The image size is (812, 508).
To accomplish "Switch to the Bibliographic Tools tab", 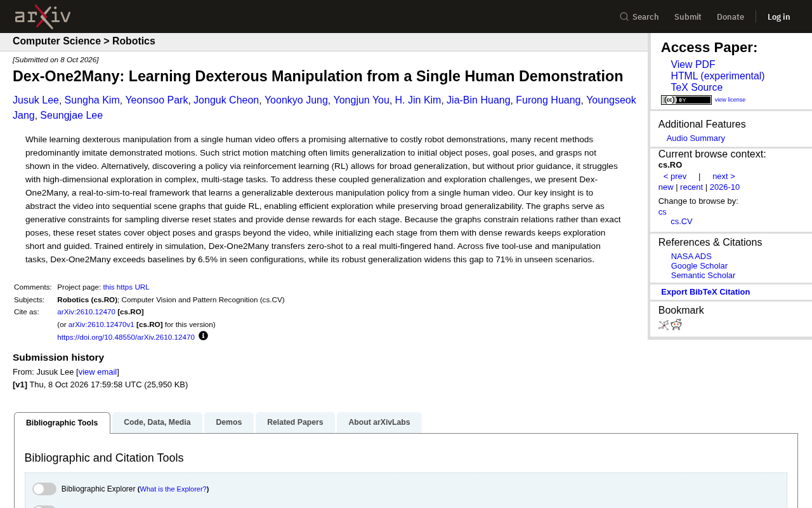I will (x=62, y=423).
